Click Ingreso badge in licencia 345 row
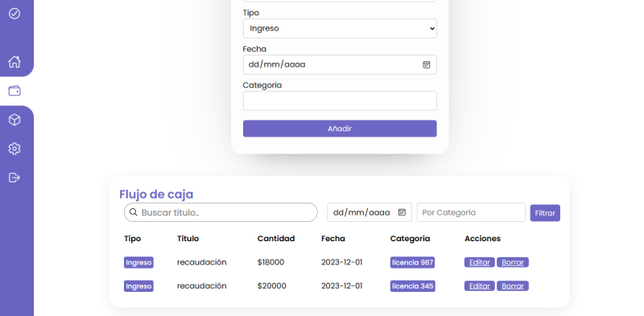644x316 pixels. tap(138, 286)
